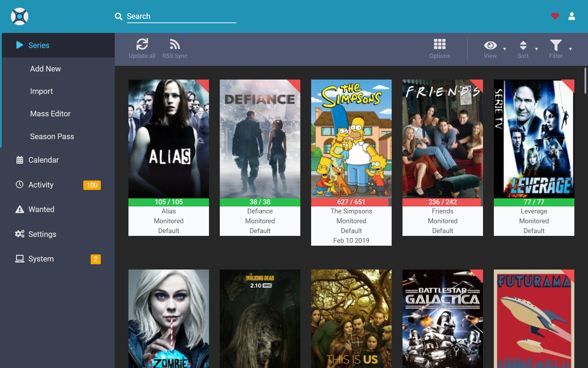Open the Friends poster
The width and height of the screenshot is (588, 368).
coord(443,139)
